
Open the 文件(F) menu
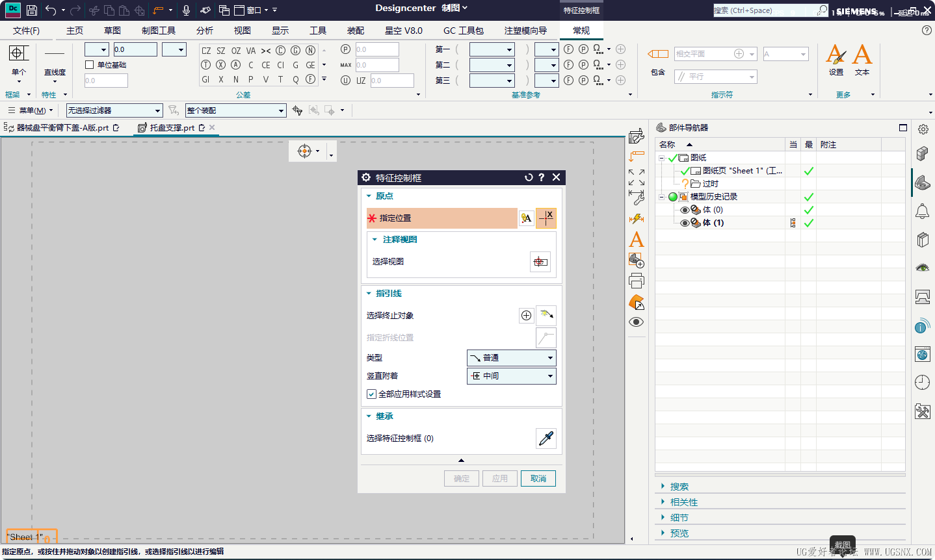pos(26,31)
